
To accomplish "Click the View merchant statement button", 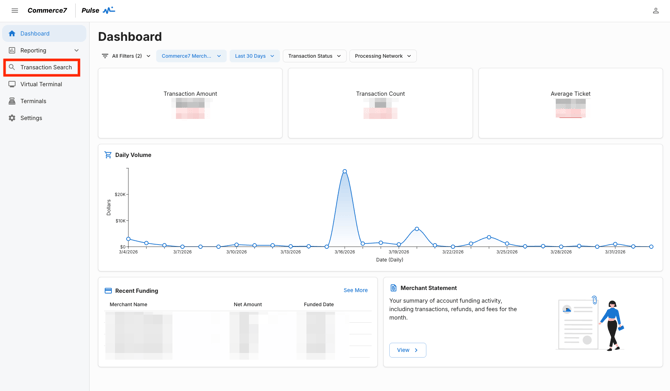I will tap(407, 350).
